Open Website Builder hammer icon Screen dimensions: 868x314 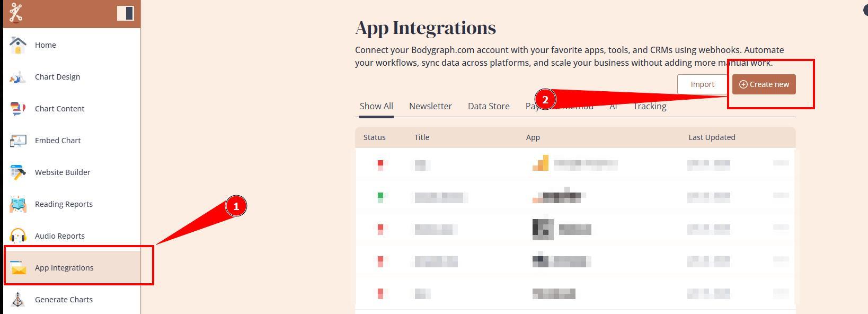[x=18, y=172]
